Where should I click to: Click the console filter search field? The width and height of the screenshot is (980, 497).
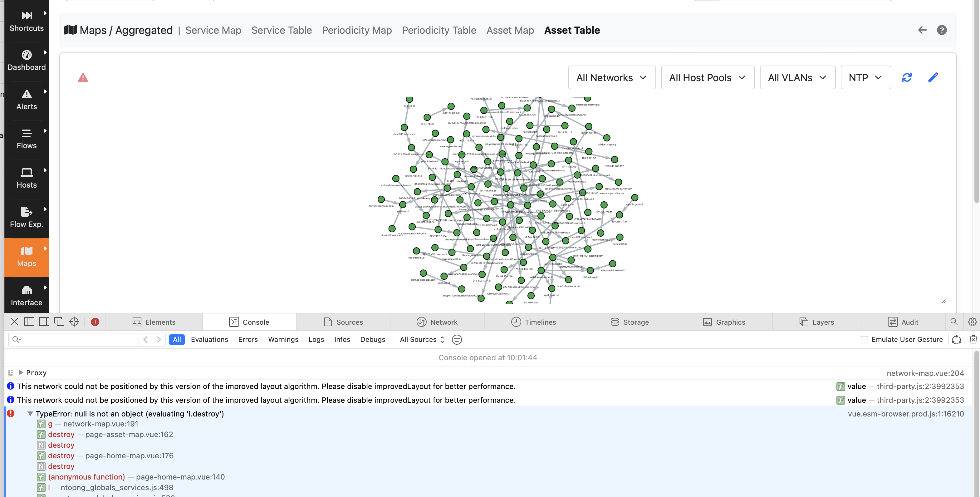74,339
